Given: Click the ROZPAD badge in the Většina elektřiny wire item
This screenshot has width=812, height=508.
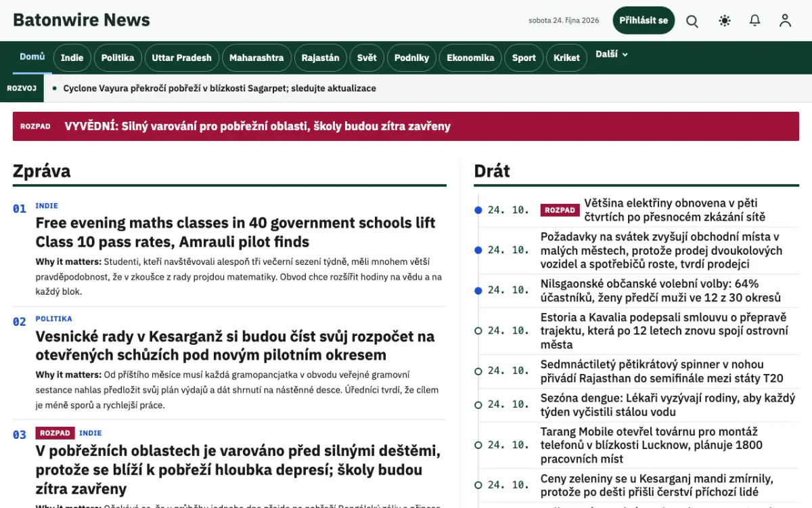Looking at the screenshot, I should 560,210.
